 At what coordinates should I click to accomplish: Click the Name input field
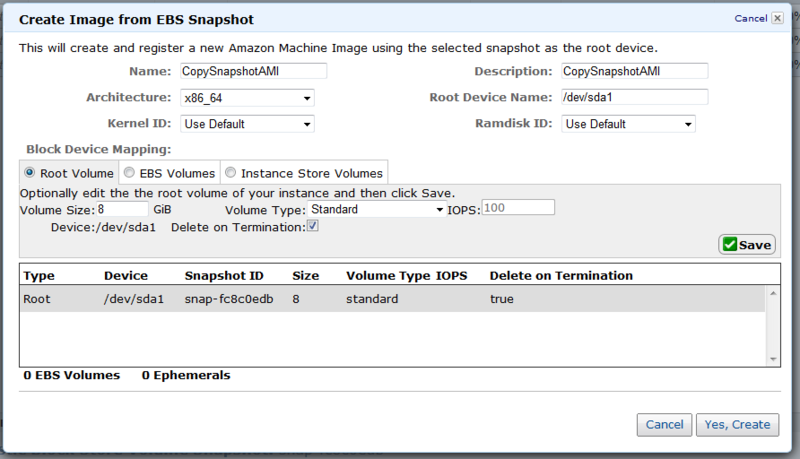coord(254,71)
